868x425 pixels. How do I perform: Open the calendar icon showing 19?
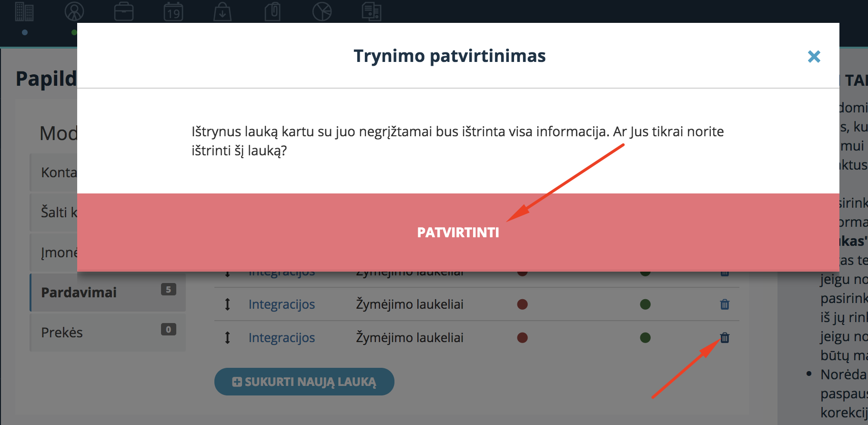[173, 11]
